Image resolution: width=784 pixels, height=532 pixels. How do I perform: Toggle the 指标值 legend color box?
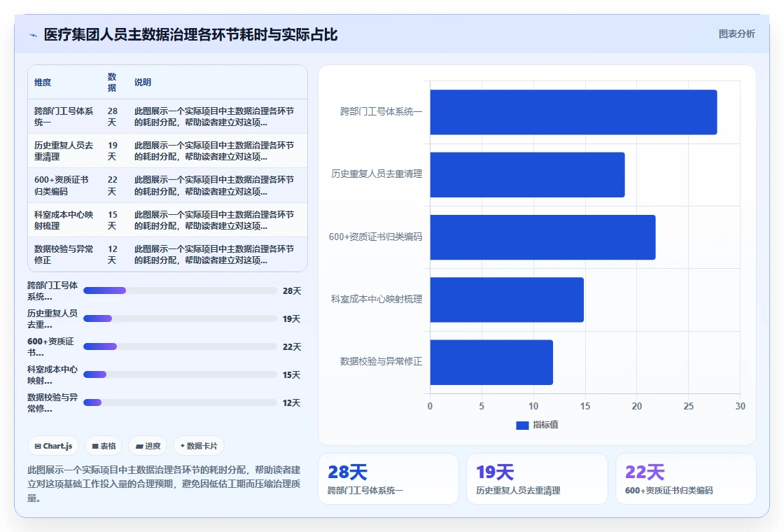(x=522, y=425)
